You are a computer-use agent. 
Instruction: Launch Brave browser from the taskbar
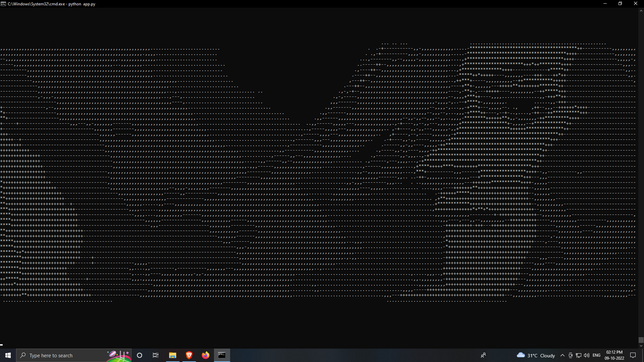coord(189,355)
